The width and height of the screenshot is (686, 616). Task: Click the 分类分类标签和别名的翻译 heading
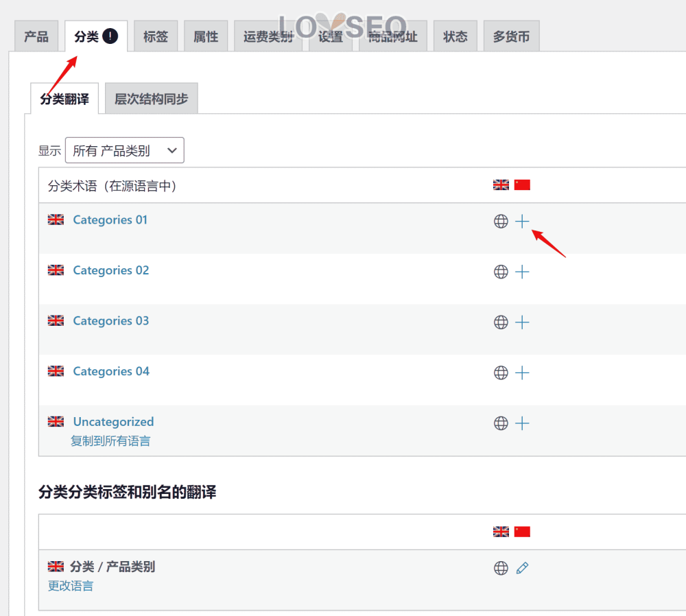tap(128, 493)
